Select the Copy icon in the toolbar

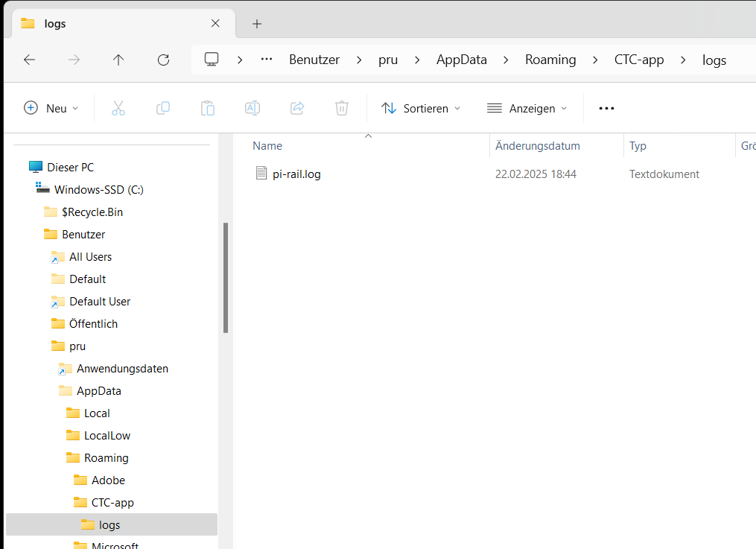coord(163,108)
